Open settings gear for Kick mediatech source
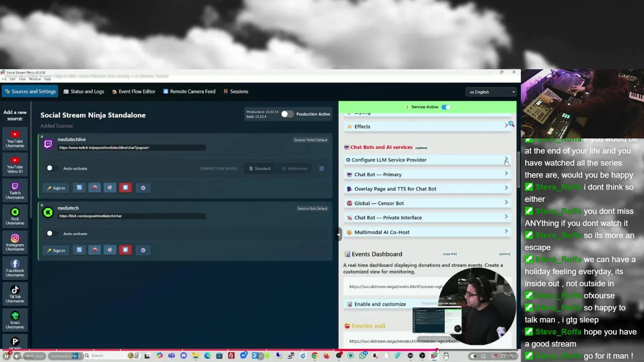 click(x=143, y=250)
